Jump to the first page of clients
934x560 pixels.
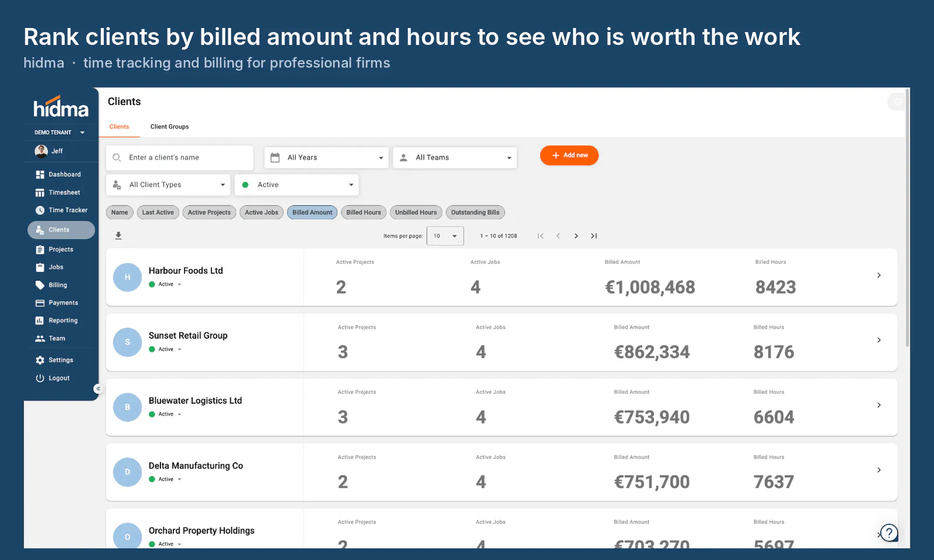coord(541,236)
